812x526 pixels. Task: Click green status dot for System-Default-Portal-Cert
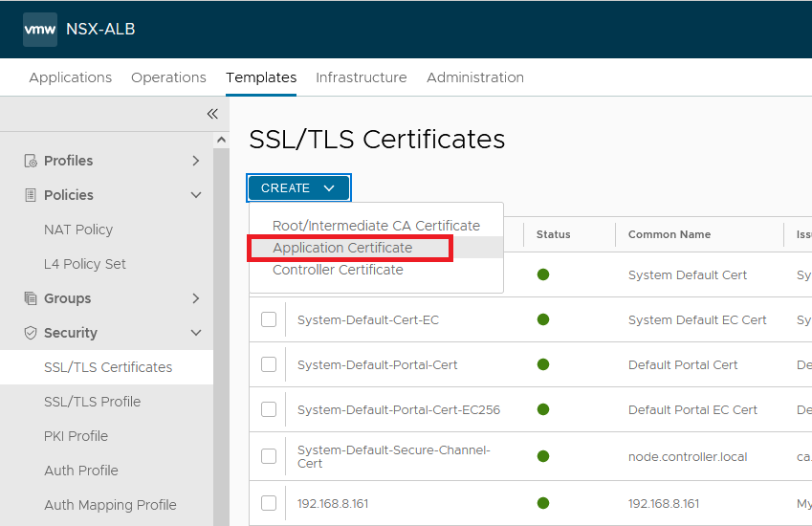tap(543, 364)
